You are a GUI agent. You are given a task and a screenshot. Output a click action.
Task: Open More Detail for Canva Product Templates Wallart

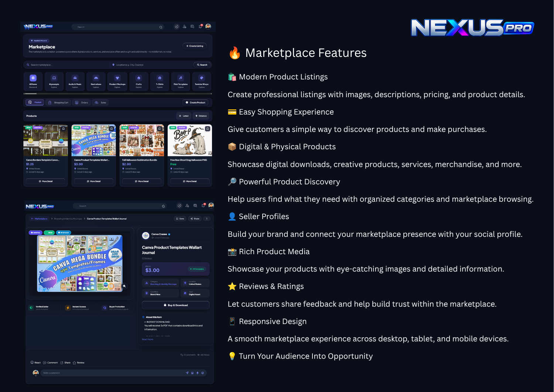94,181
